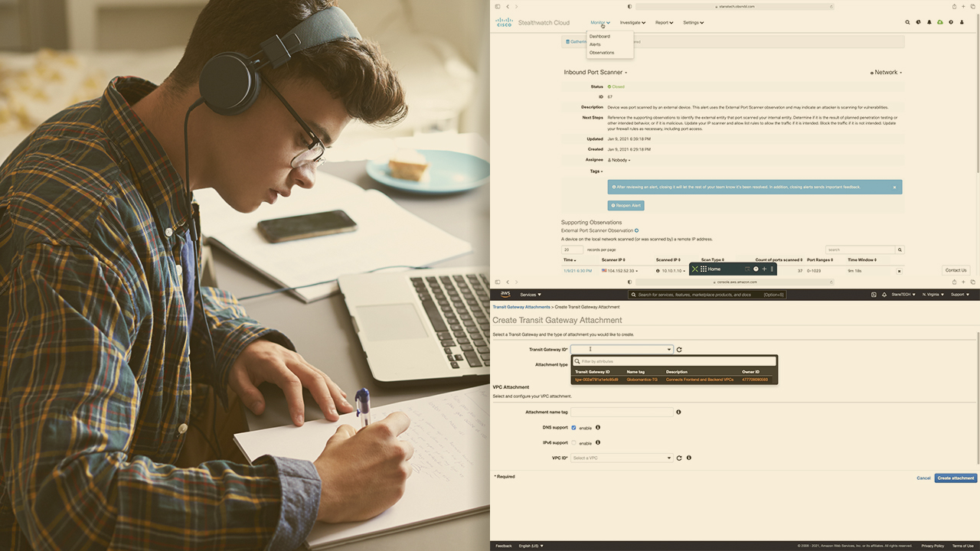Click the Reopen Alert button
The width and height of the screenshot is (980, 551).
coord(626,206)
